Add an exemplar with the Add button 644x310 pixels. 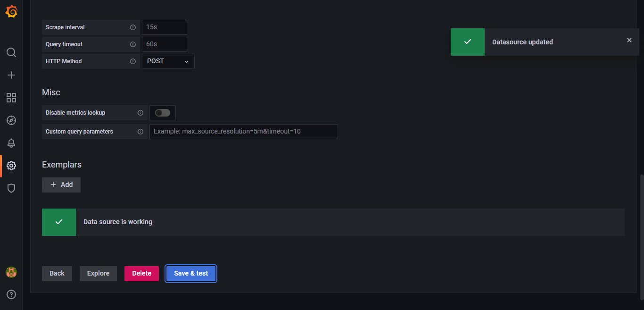pyautogui.click(x=61, y=185)
